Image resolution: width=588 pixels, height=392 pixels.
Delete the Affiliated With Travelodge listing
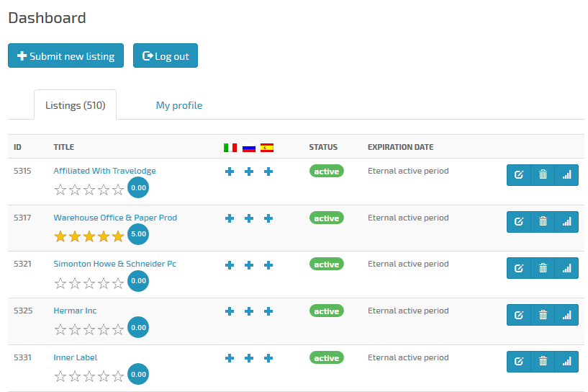(543, 175)
